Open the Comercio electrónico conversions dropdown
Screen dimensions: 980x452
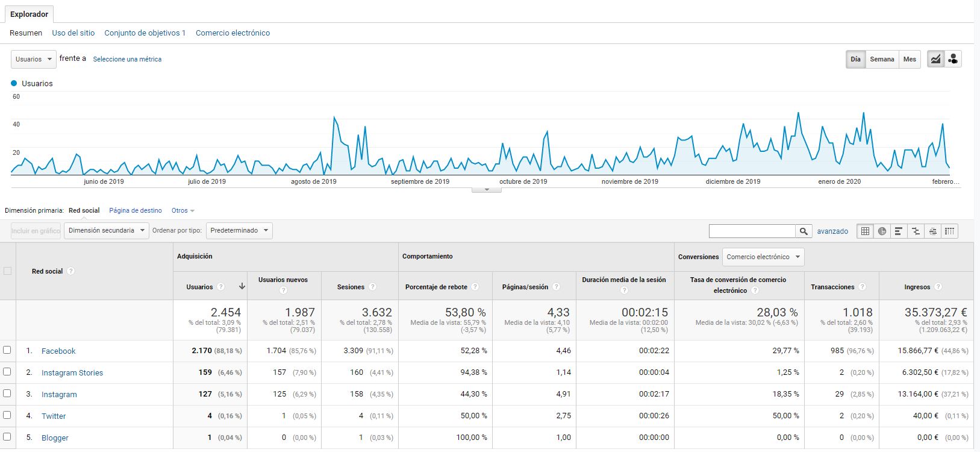pyautogui.click(x=763, y=257)
